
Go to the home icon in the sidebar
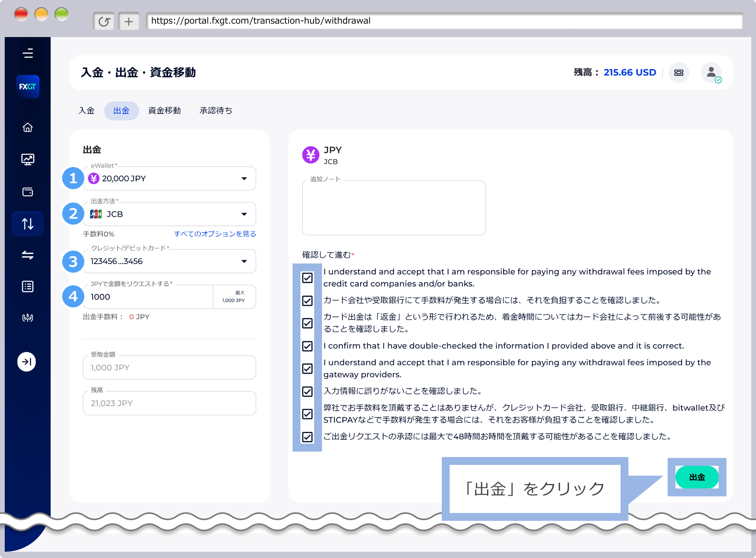click(x=28, y=127)
